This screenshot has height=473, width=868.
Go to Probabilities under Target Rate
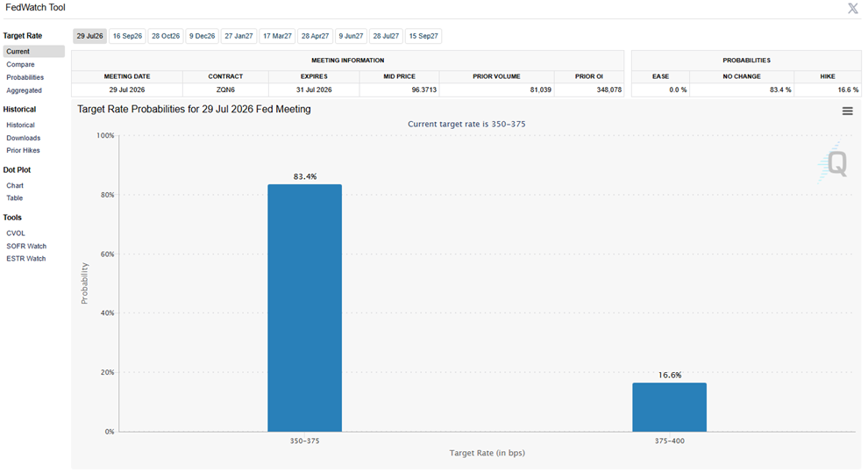[x=25, y=77]
